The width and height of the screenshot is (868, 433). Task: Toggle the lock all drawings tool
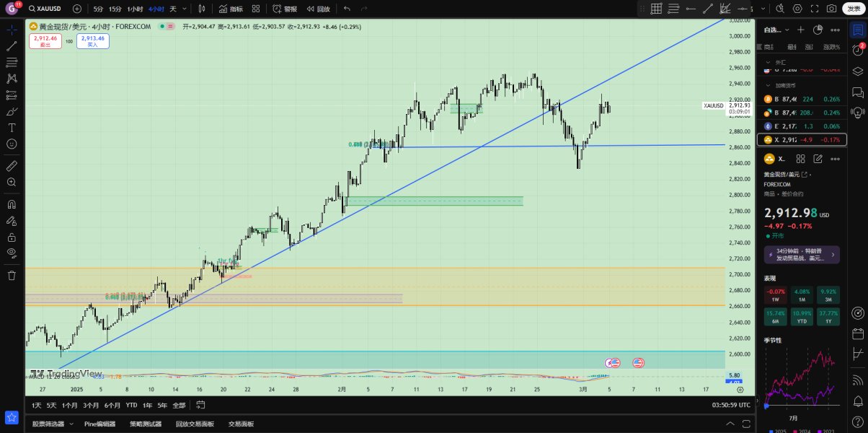[x=12, y=237]
